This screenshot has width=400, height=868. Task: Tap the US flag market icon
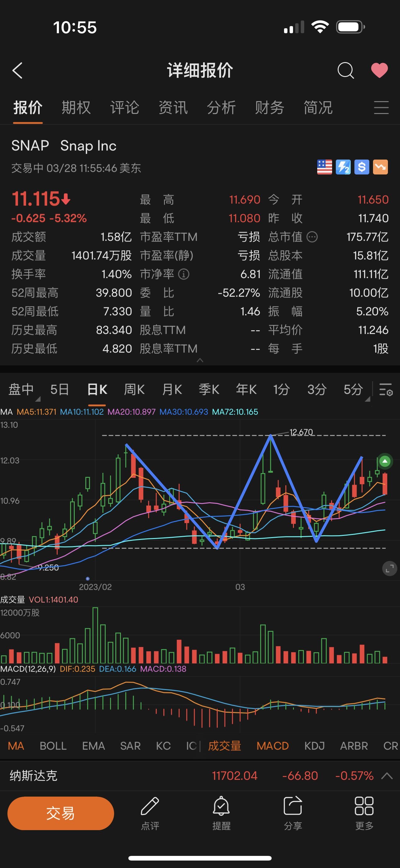point(325,167)
